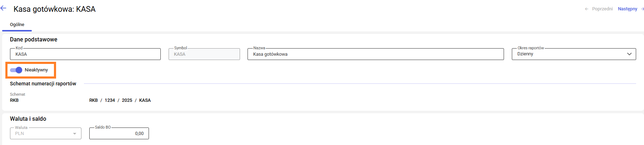Click the 2025 segment of the numbering scheme
The width and height of the screenshot is (644, 145).
click(127, 100)
